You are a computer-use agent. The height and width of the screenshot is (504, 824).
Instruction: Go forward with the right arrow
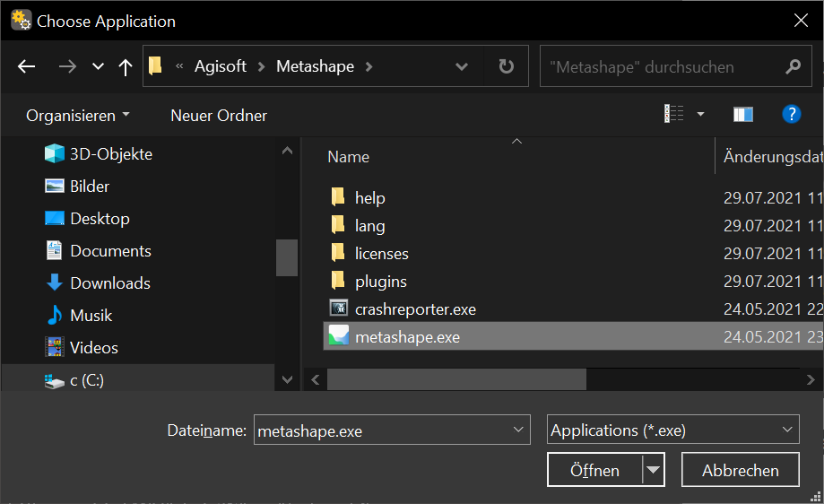pyautogui.click(x=67, y=66)
